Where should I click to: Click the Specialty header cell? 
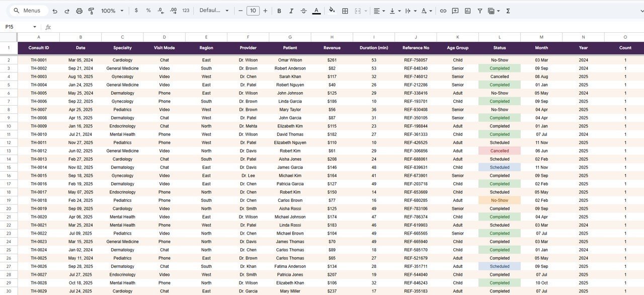pyautogui.click(x=123, y=48)
